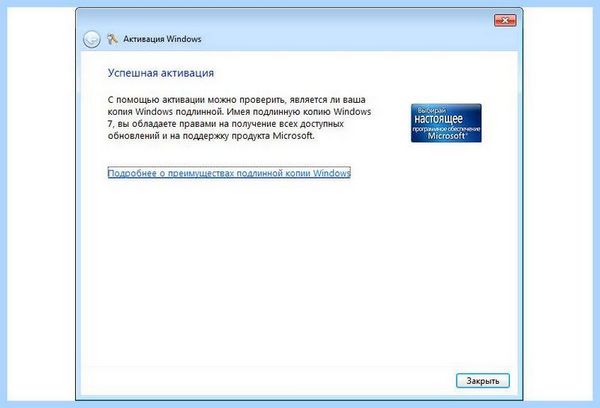Click the Активация Windows title text

162,39
